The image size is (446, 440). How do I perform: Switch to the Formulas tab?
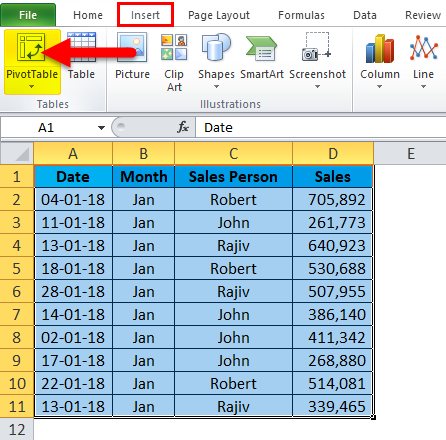301,15
